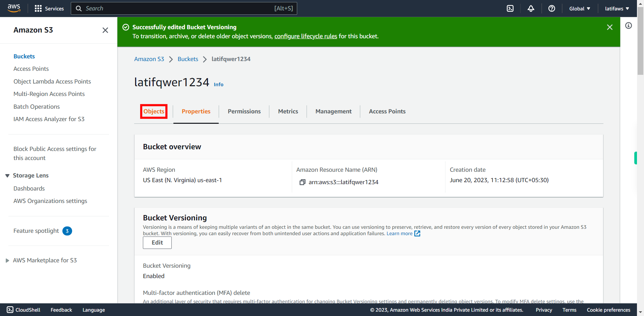Open the notifications bell icon
The width and height of the screenshot is (644, 316).
point(531,8)
